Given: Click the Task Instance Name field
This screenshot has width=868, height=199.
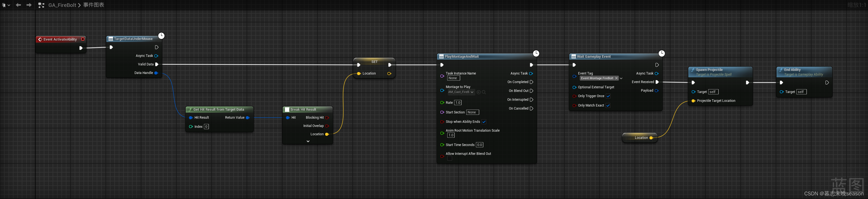Looking at the screenshot, I should (x=454, y=78).
